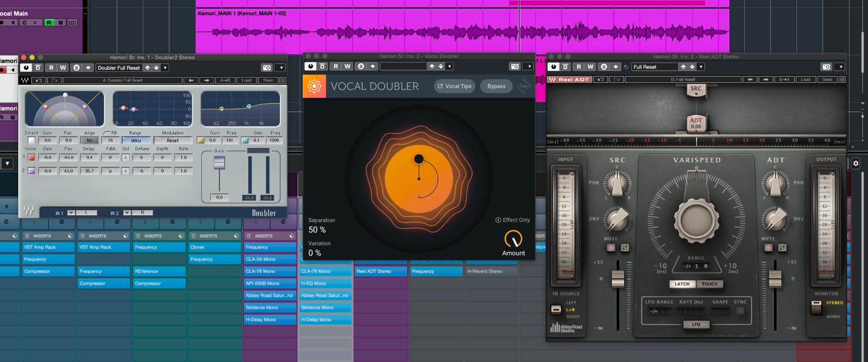Click the undo arrow in Doubler toolbar
Viewport: 868px width, 362px height.
(39, 80)
